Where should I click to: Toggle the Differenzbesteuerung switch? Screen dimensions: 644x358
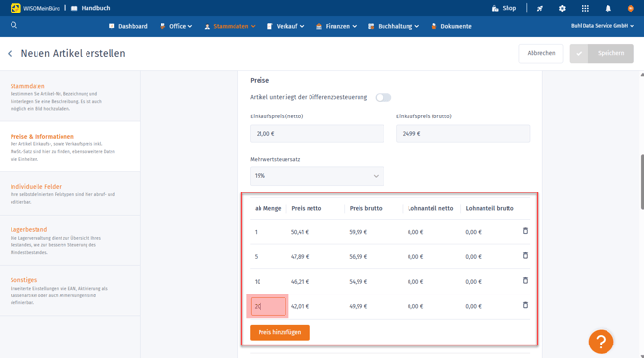pos(383,98)
